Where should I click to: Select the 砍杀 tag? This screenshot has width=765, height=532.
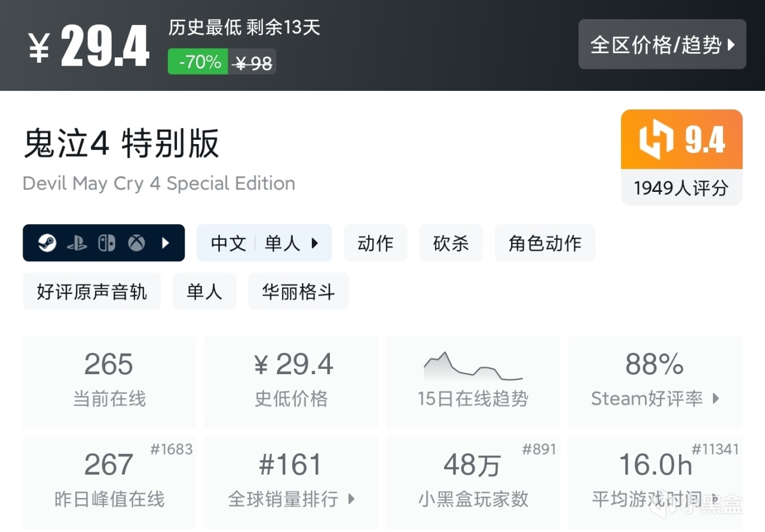tap(451, 243)
